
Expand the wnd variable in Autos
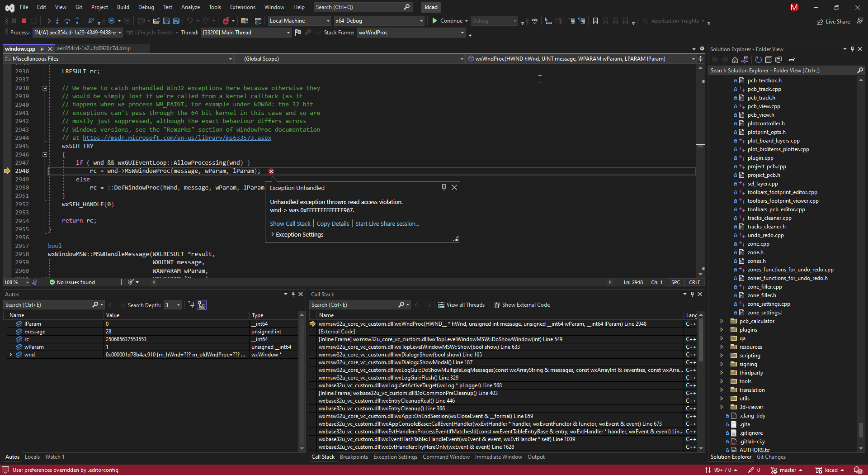pos(11,355)
